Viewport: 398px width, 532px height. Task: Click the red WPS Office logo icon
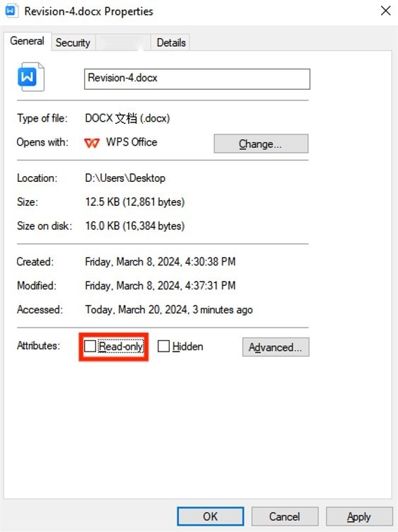click(x=91, y=143)
